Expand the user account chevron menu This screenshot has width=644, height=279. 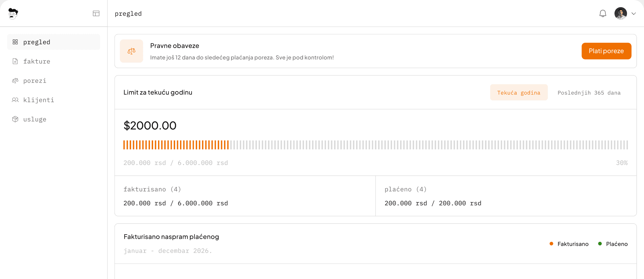634,13
